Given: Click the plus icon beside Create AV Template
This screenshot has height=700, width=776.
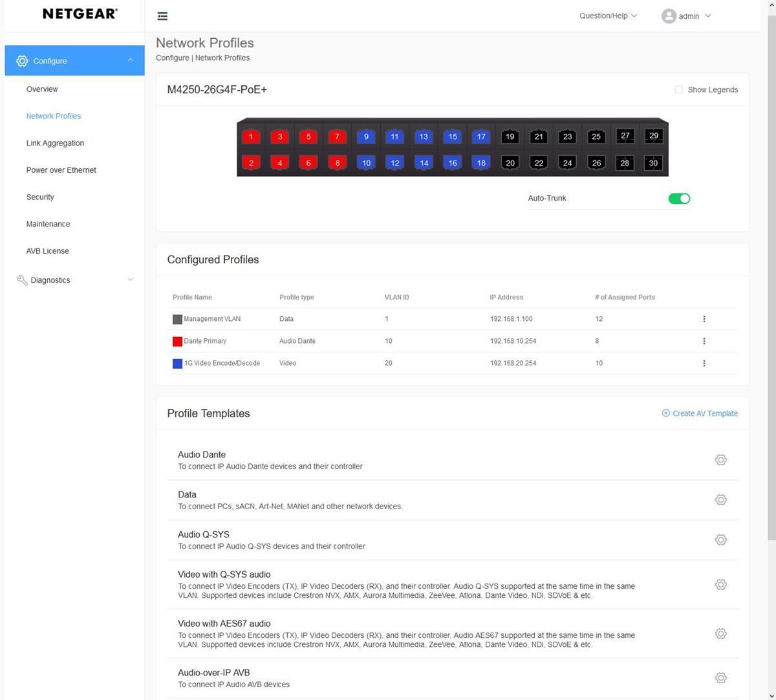Looking at the screenshot, I should coord(666,413).
